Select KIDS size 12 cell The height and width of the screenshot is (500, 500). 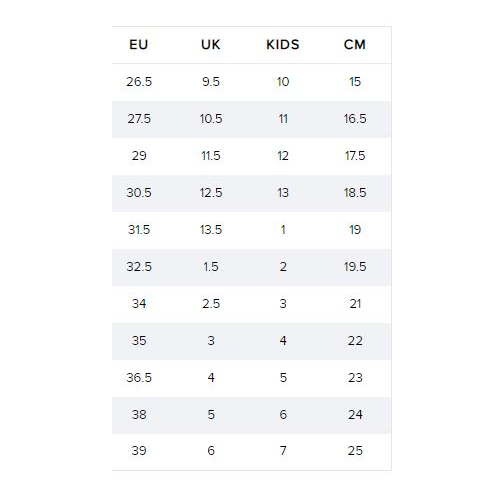point(283,156)
